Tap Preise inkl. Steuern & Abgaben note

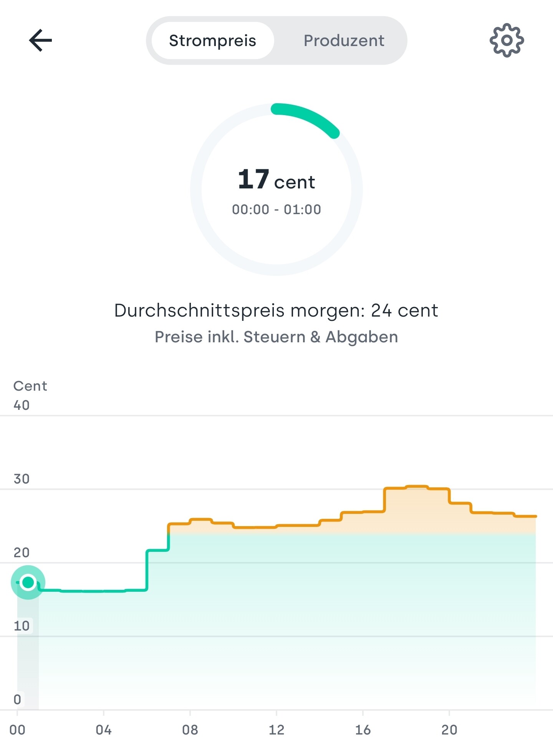point(276,337)
